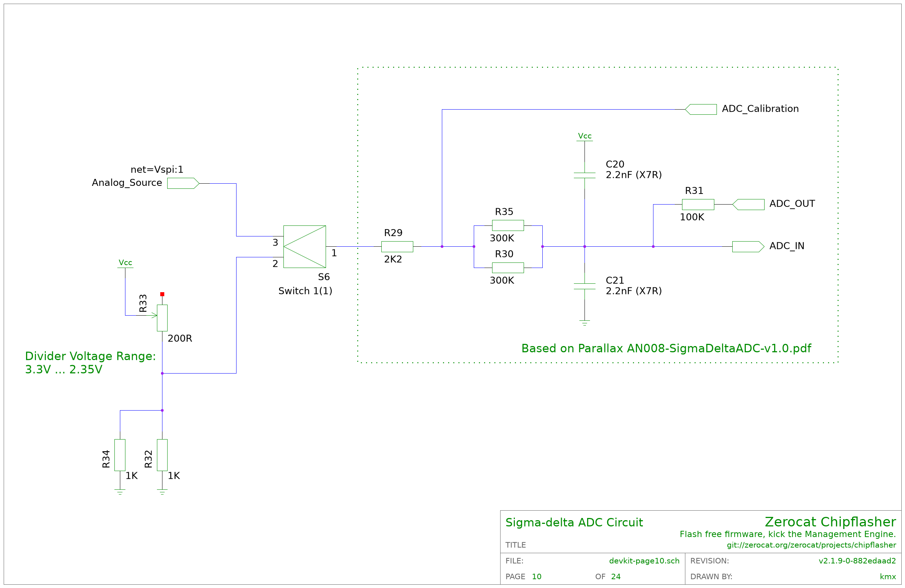The width and height of the screenshot is (905, 588).
Task: Click the ground symbol below C21
Action: (585, 323)
